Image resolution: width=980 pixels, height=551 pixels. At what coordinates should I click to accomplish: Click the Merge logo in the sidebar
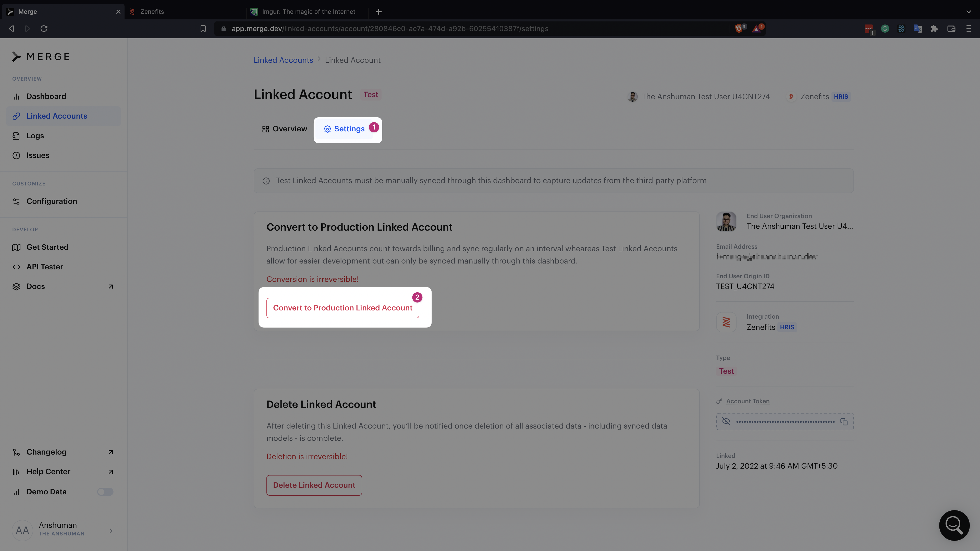coord(41,57)
